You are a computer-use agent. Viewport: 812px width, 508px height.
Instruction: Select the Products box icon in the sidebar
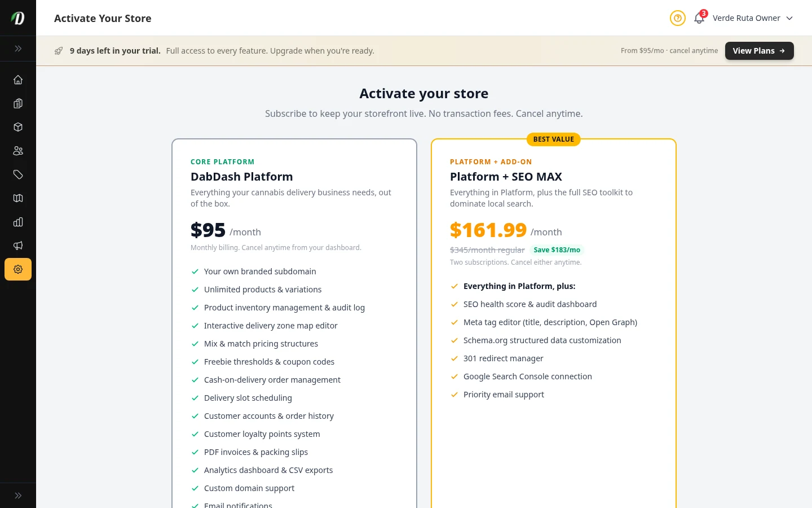pyautogui.click(x=17, y=127)
